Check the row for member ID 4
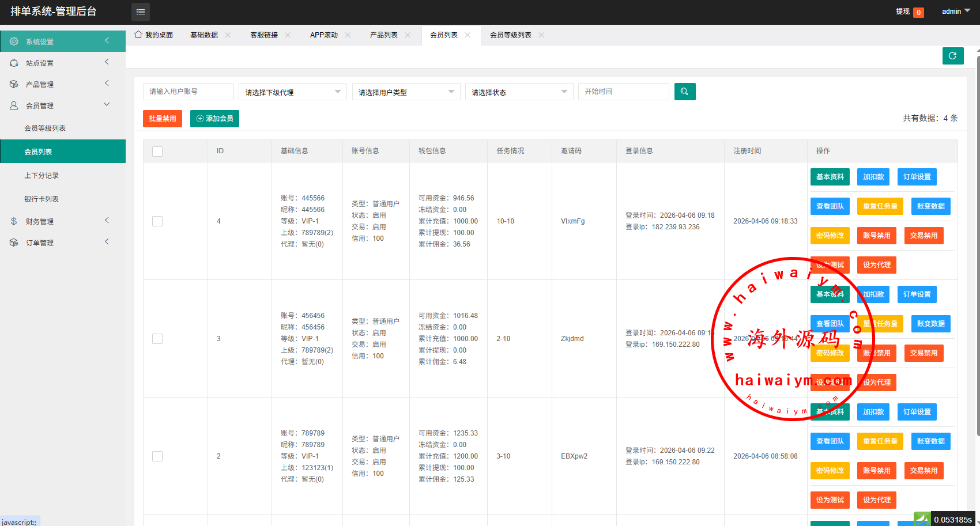The image size is (980, 526). click(157, 221)
